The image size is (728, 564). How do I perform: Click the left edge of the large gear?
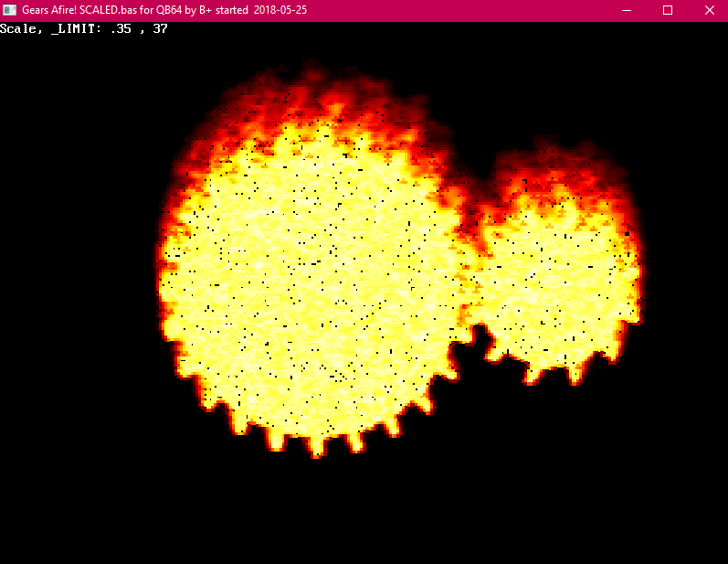pyautogui.click(x=164, y=283)
